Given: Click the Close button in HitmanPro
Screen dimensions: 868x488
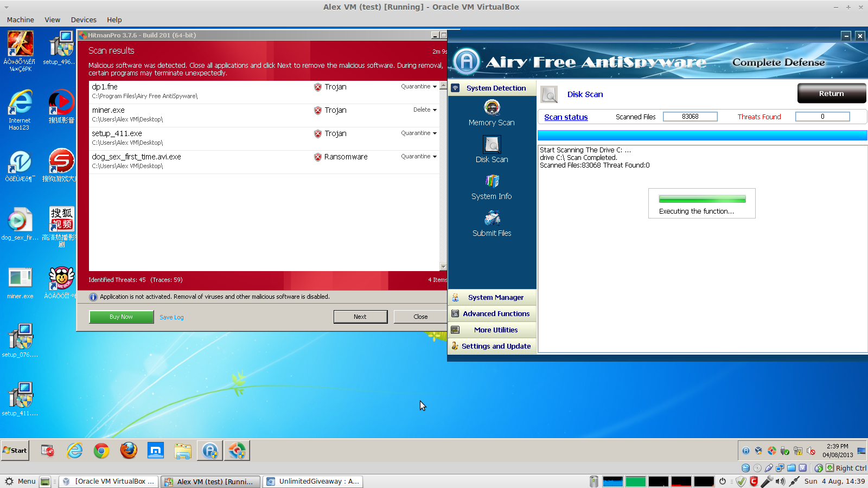Looking at the screenshot, I should click(x=420, y=317).
